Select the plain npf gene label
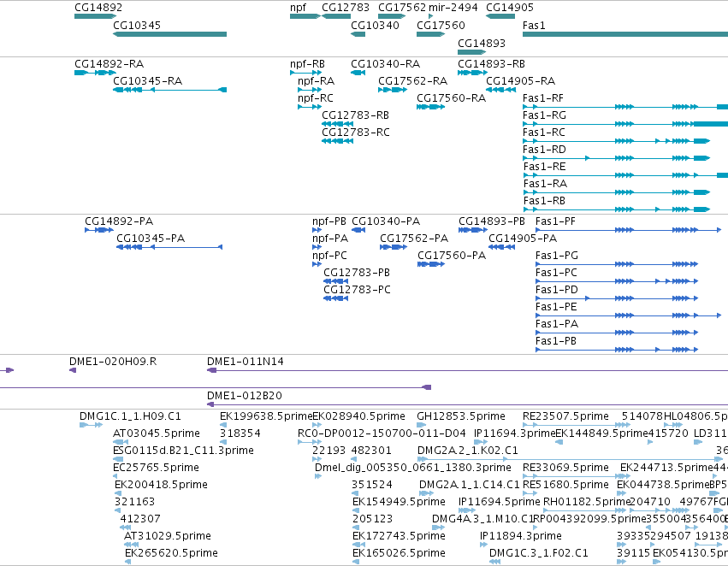Viewport: 728px width, 566px height. click(298, 8)
